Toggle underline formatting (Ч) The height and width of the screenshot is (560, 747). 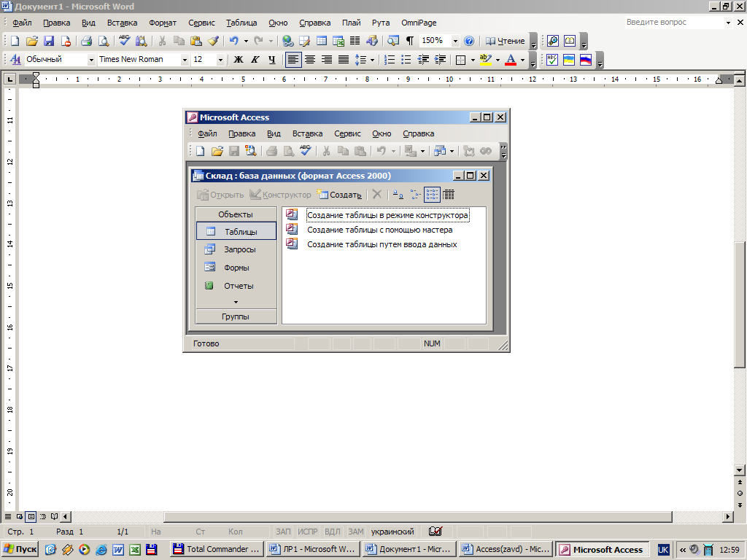click(x=271, y=60)
